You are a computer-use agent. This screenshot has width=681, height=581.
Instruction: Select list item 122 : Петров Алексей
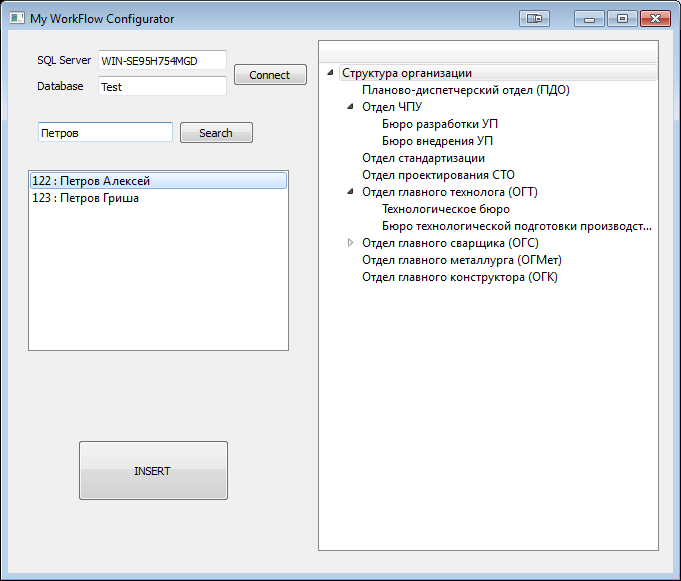[x=159, y=181]
